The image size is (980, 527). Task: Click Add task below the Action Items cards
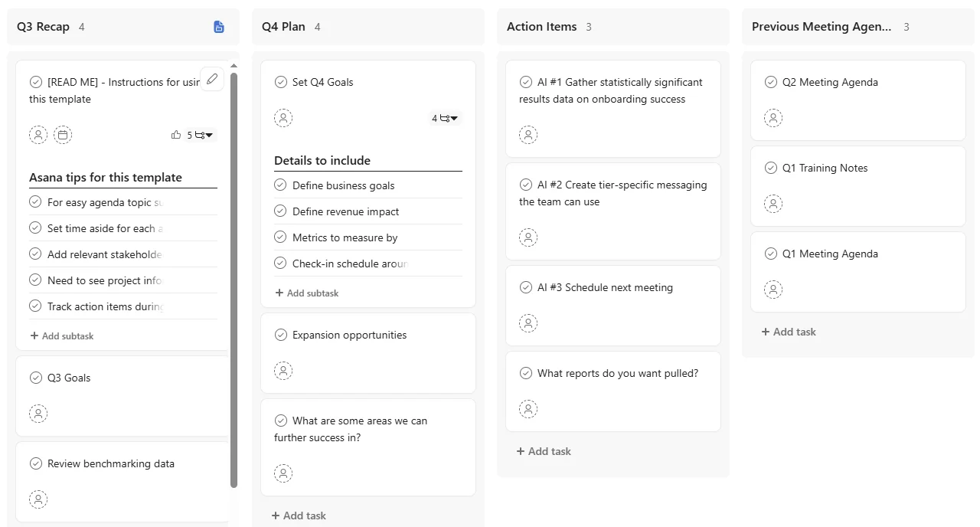[544, 451]
